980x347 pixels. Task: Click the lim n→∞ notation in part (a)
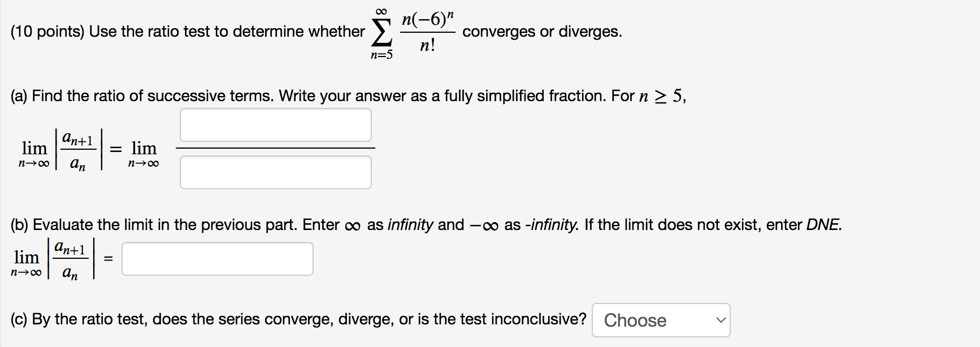click(34, 154)
